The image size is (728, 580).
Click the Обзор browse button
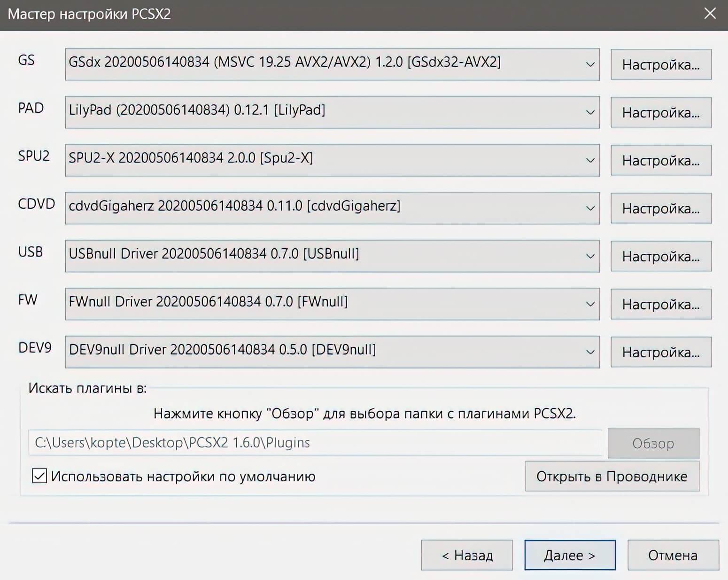653,443
